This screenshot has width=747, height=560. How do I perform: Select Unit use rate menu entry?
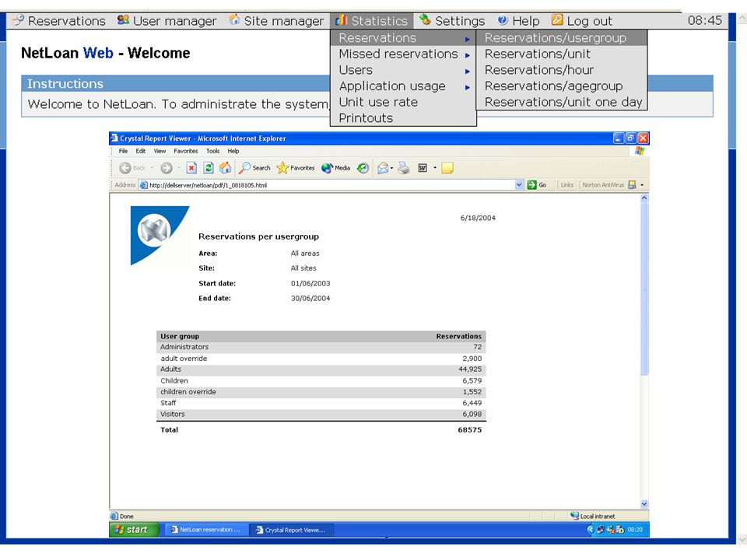[403, 103]
